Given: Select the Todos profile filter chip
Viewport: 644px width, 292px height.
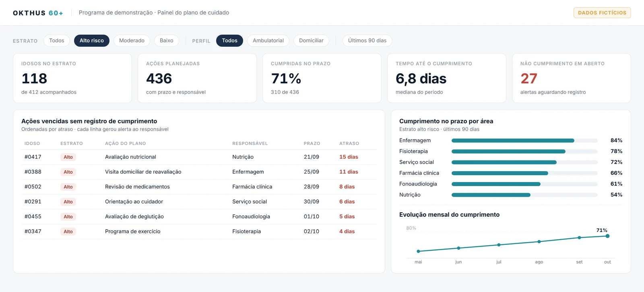Looking at the screenshot, I should point(229,41).
